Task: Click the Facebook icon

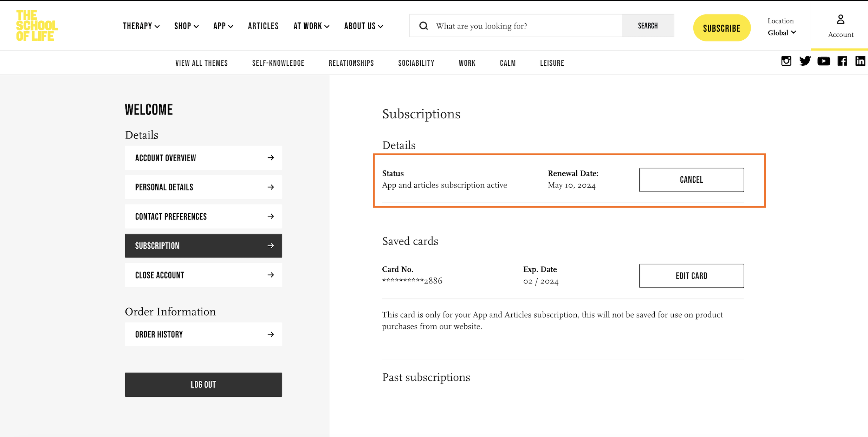Action: point(842,61)
